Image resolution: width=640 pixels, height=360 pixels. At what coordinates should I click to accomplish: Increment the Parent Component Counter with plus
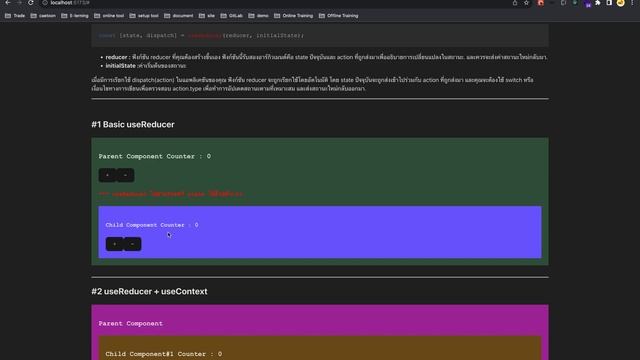(107, 175)
